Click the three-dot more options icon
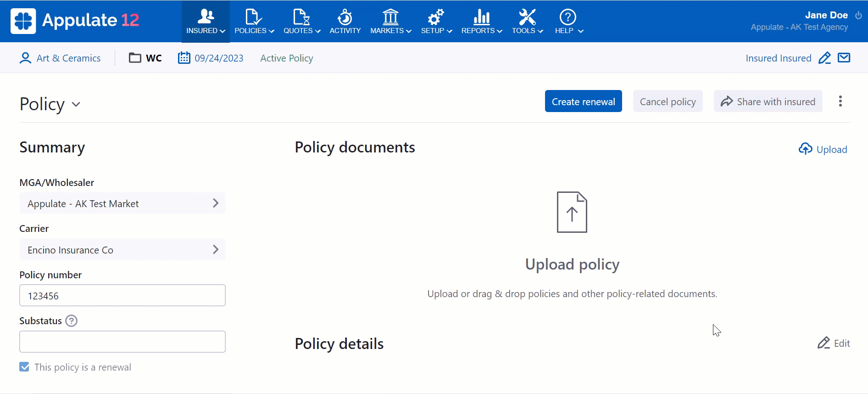The image size is (868, 394). [x=840, y=101]
